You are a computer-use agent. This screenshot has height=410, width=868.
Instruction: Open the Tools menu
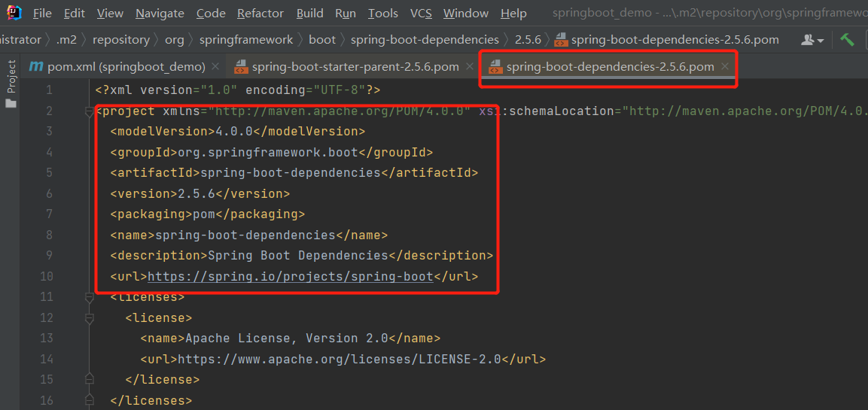click(383, 14)
